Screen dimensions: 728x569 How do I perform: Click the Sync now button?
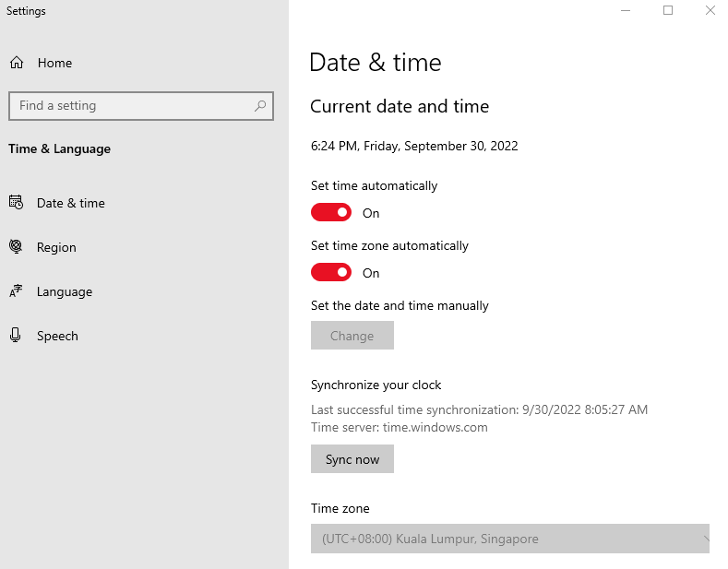click(x=352, y=459)
